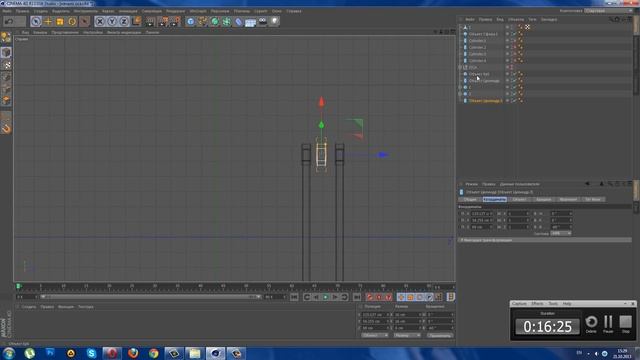Screen dimensions: 640x360
Task: Click the Undo arrow in the toolbar
Action: 9,21
